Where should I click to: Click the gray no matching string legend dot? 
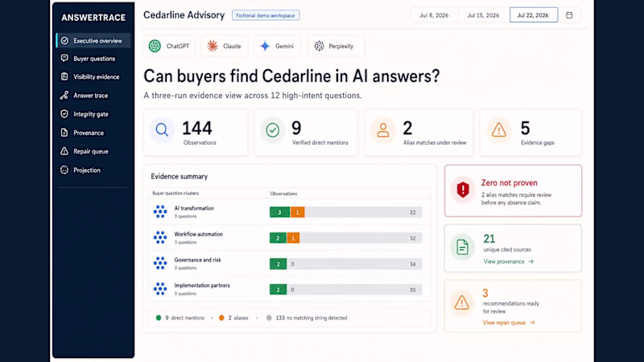[269, 318]
